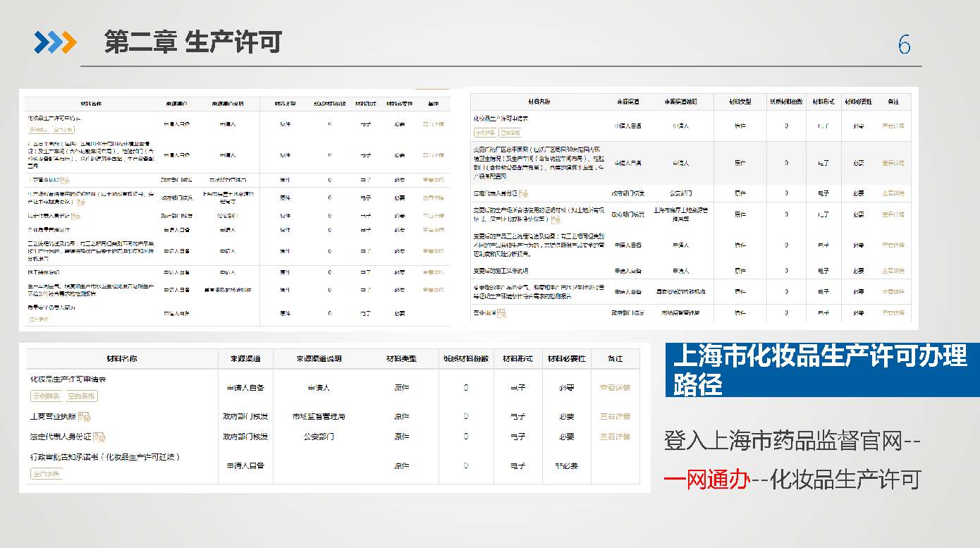Open 示例样表 in the top-right table's first row
Screen dimensions: 980x548
tap(485, 133)
